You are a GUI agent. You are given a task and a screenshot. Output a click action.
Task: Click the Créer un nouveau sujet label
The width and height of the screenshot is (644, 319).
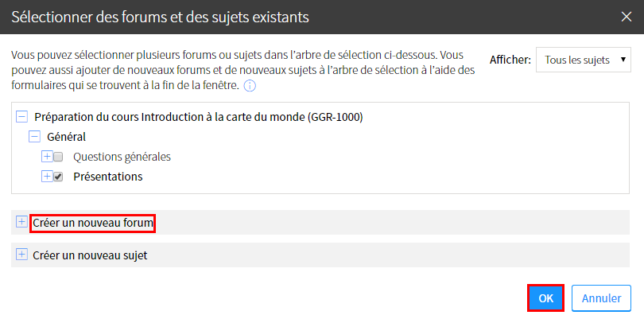[x=90, y=255]
